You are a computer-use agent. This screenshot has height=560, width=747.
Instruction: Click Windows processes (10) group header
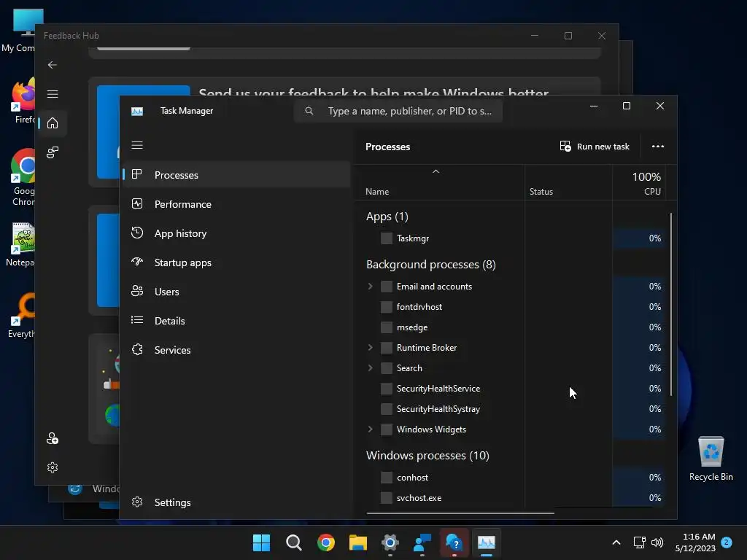click(427, 456)
